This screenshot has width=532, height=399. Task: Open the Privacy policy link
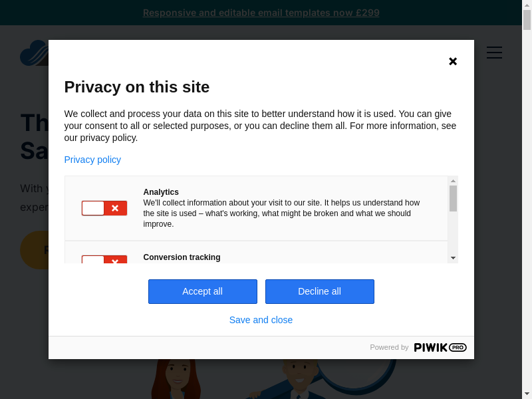tap(92, 160)
